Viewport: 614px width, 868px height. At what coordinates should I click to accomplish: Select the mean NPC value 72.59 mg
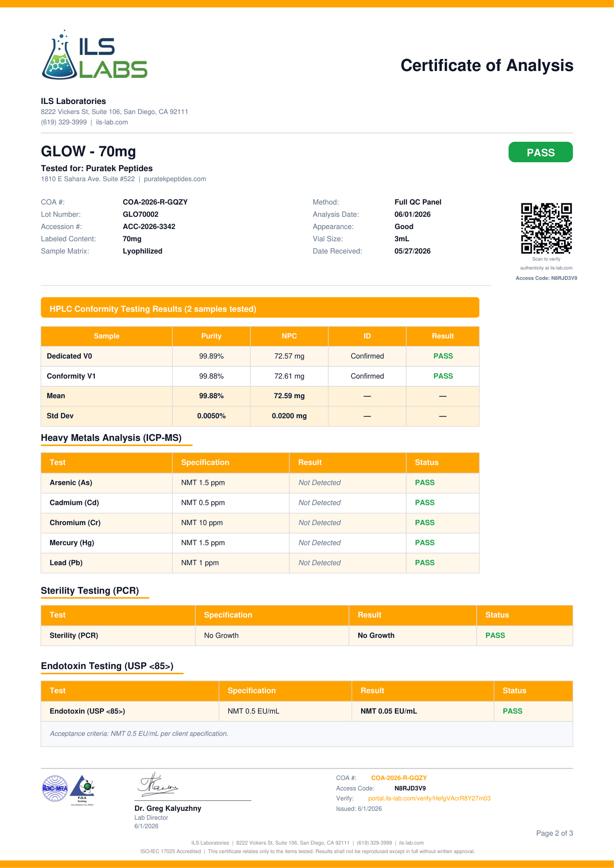tap(289, 396)
